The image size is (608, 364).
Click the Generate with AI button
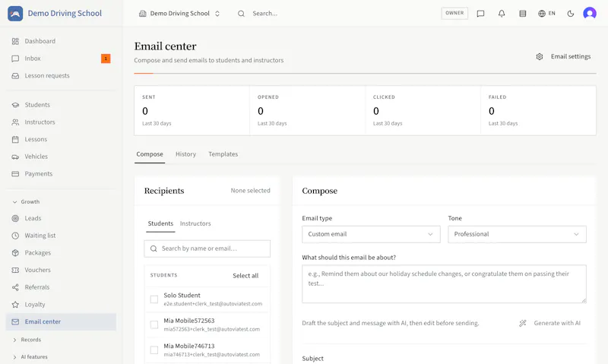(x=550, y=323)
